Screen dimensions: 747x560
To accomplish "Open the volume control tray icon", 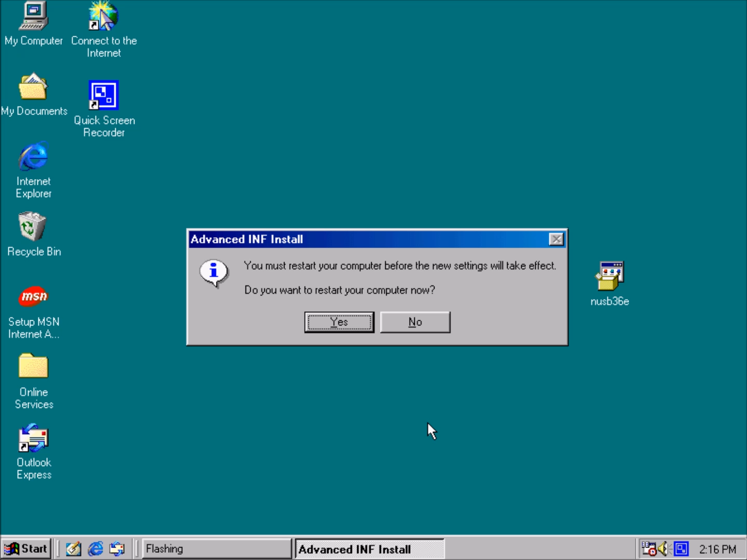I will click(x=662, y=549).
